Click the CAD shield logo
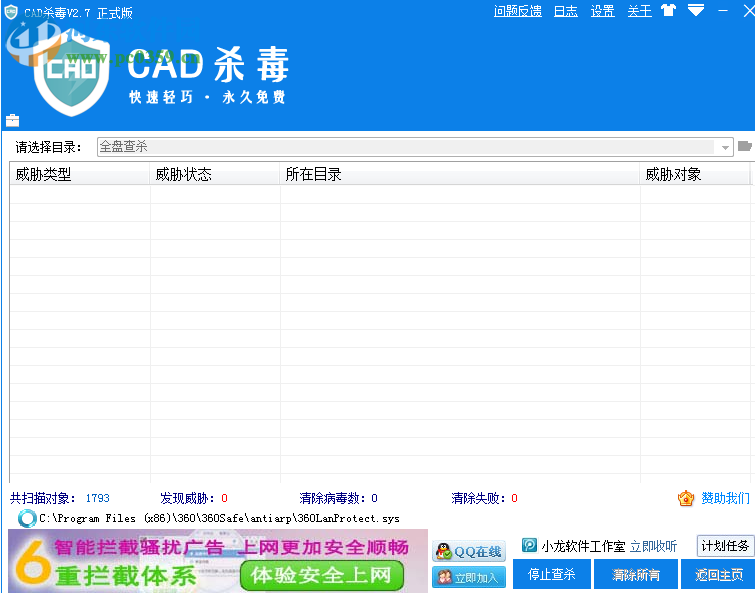755x593 pixels. pyautogui.click(x=72, y=75)
